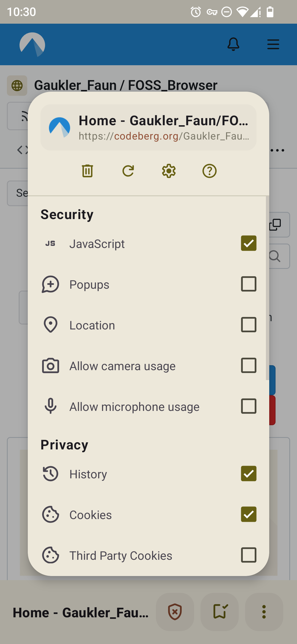
Task: Enable Third Party Cookies checkbox
Action: (249, 555)
